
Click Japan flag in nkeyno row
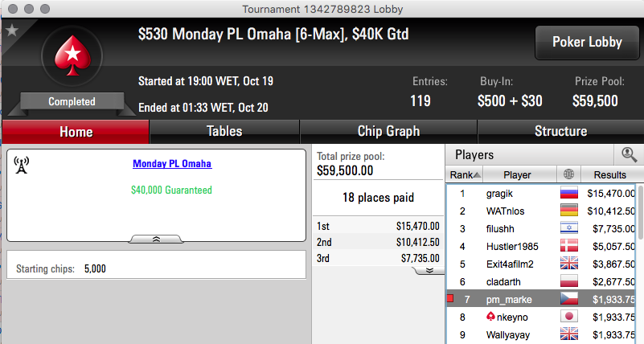pyautogui.click(x=569, y=317)
